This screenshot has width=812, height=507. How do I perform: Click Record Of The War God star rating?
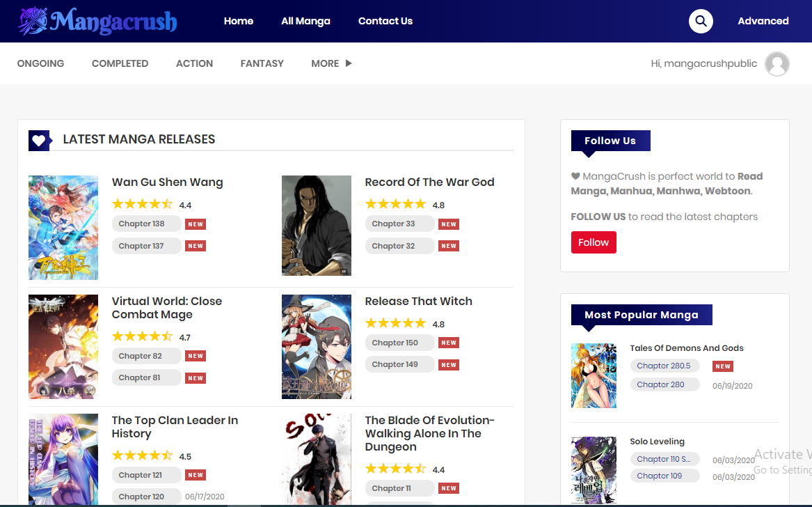coord(395,204)
